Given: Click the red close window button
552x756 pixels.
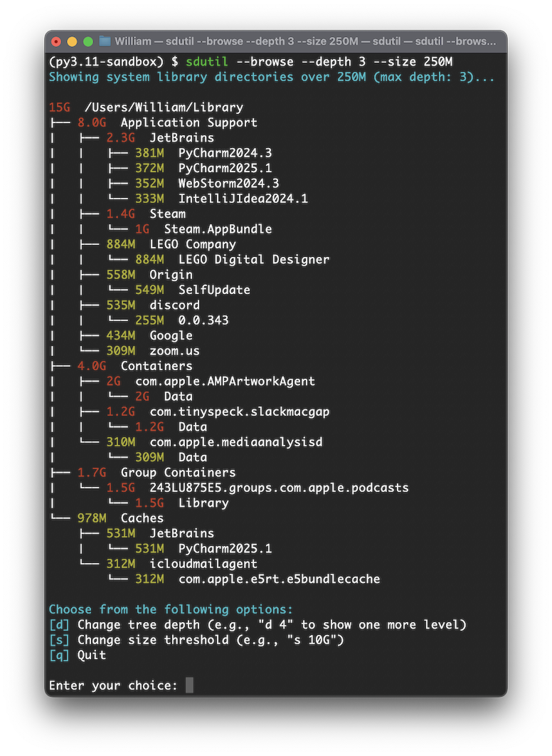Looking at the screenshot, I should pos(56,41).
